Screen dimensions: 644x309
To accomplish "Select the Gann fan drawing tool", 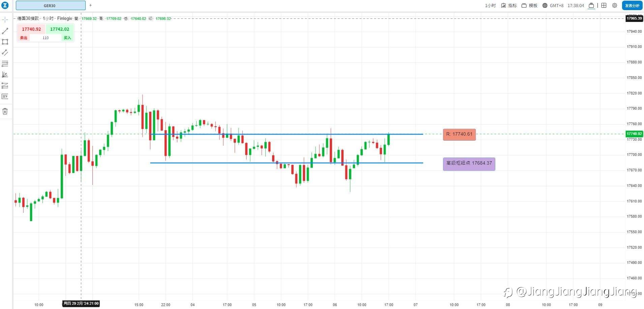I will pyautogui.click(x=5, y=75).
